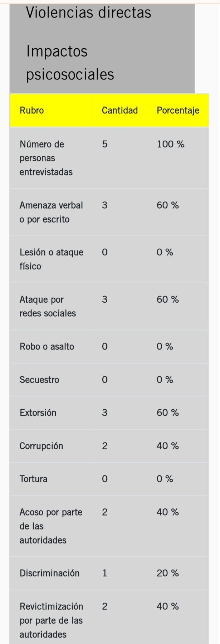The width and height of the screenshot is (220, 644).
Task: Click the quantity "5" in the first row
Action: 105,144
